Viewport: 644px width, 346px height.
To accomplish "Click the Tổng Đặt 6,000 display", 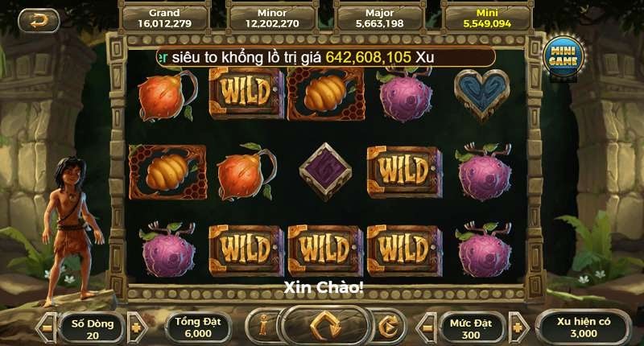I will [x=198, y=327].
